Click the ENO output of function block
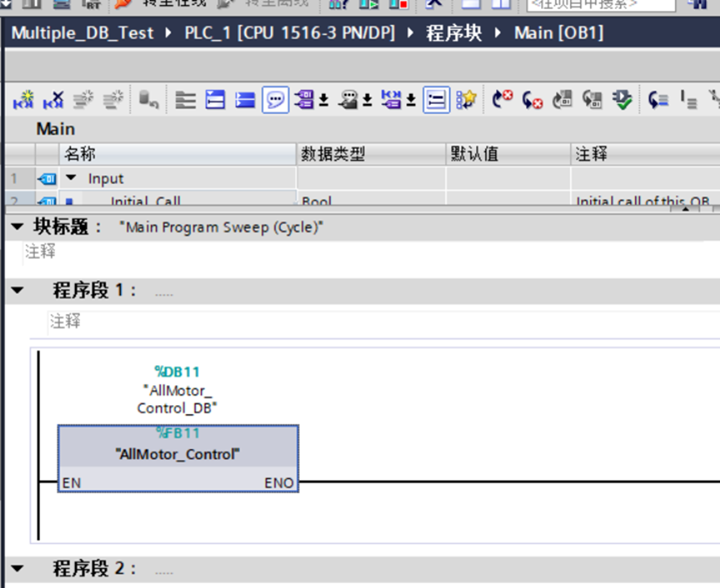Viewport: 720px width, 588px height. pyautogui.click(x=279, y=482)
